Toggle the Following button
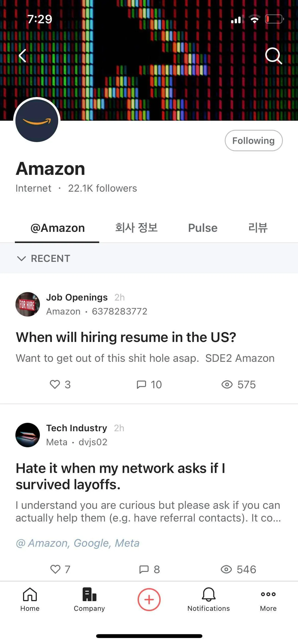 pos(254,141)
